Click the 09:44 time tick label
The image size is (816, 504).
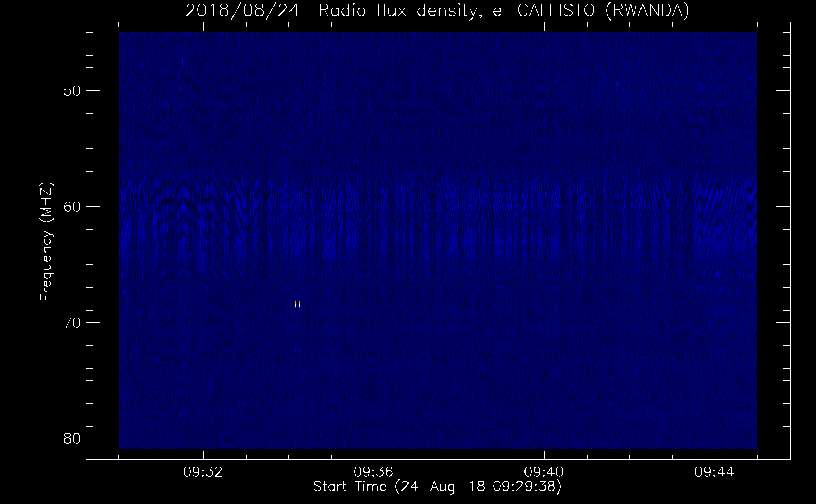[x=715, y=472]
